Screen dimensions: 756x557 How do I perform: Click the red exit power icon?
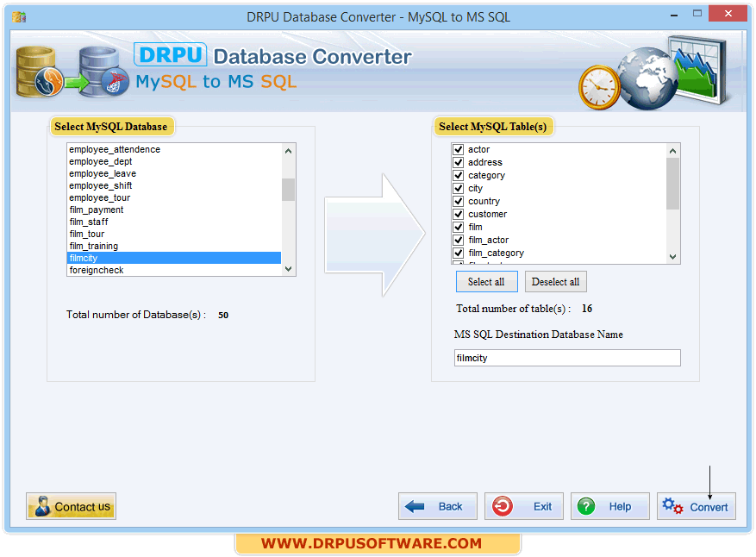tap(503, 506)
